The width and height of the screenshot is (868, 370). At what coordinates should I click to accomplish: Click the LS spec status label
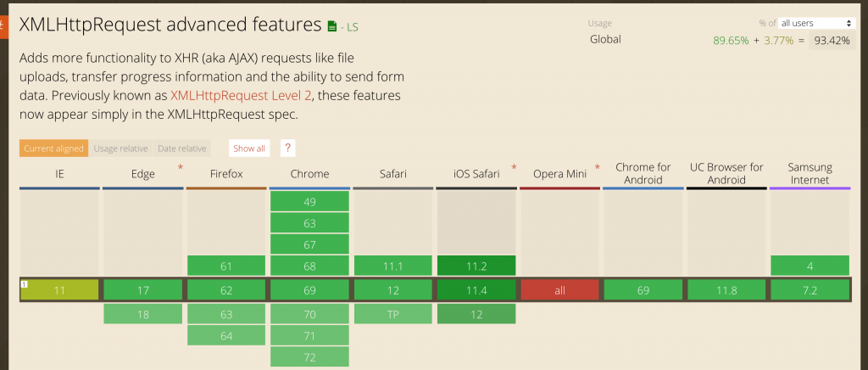point(349,27)
